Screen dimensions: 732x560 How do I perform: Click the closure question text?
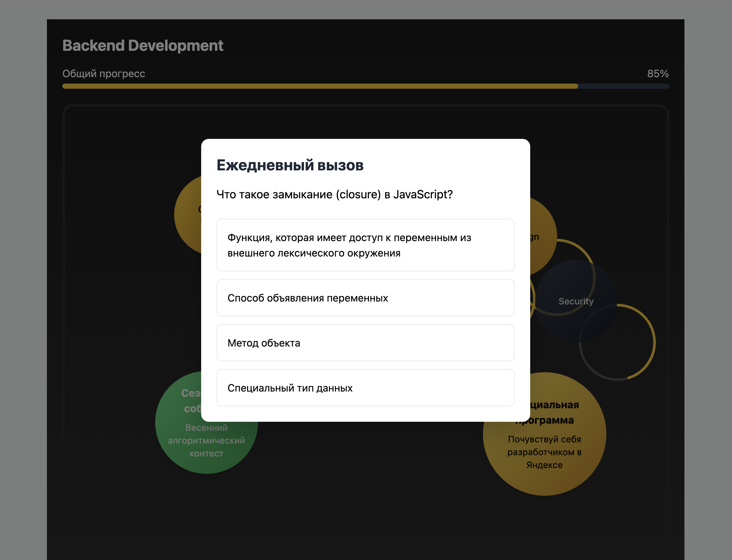(x=334, y=194)
